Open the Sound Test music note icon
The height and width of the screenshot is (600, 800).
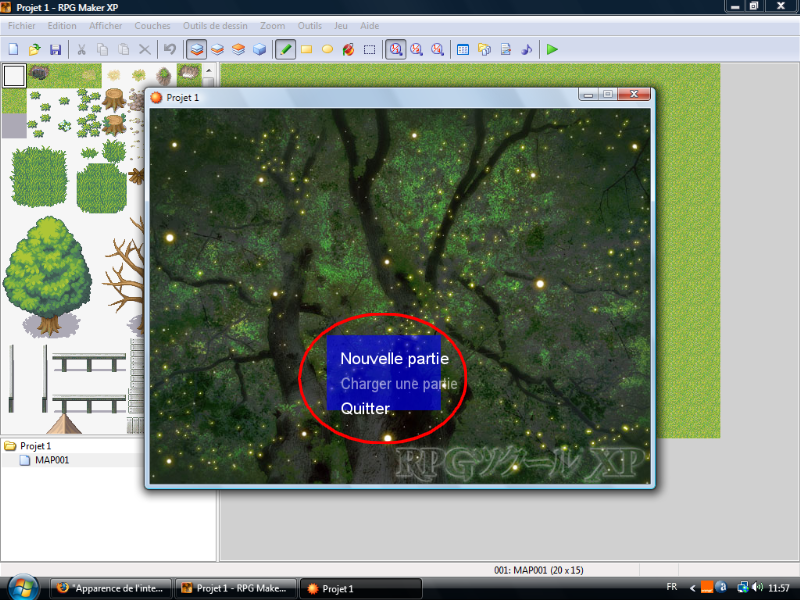tap(527, 48)
